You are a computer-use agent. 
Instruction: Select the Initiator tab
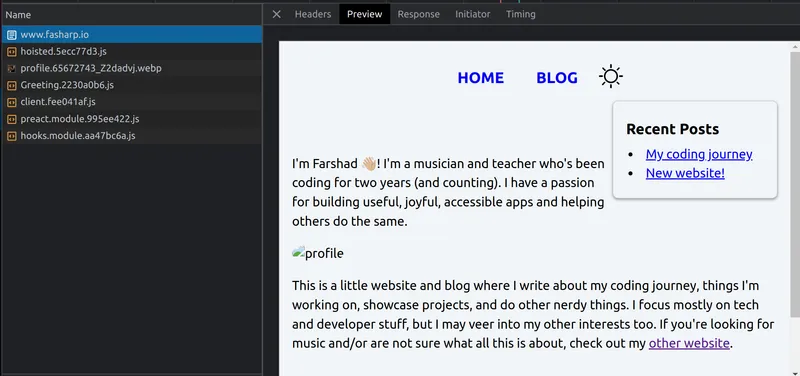tap(472, 14)
